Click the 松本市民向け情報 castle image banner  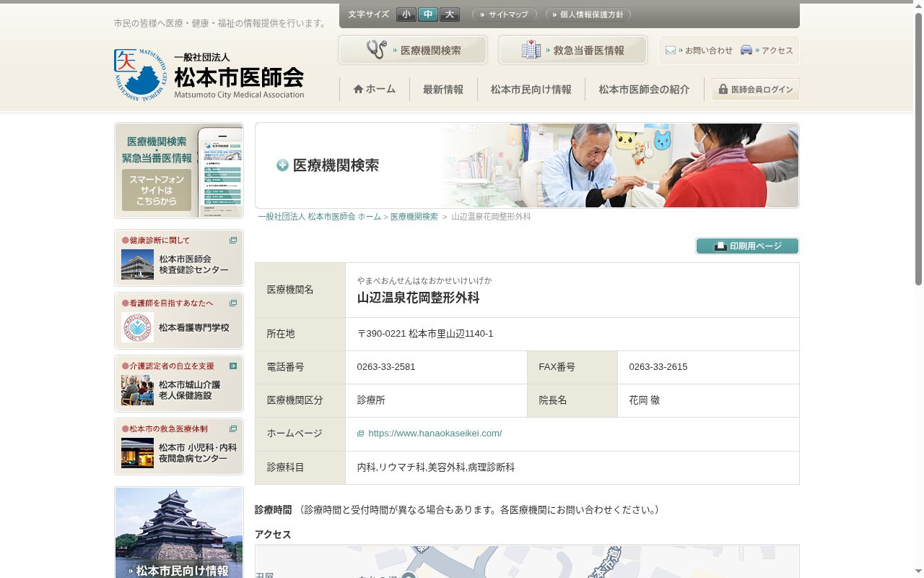[x=178, y=532]
